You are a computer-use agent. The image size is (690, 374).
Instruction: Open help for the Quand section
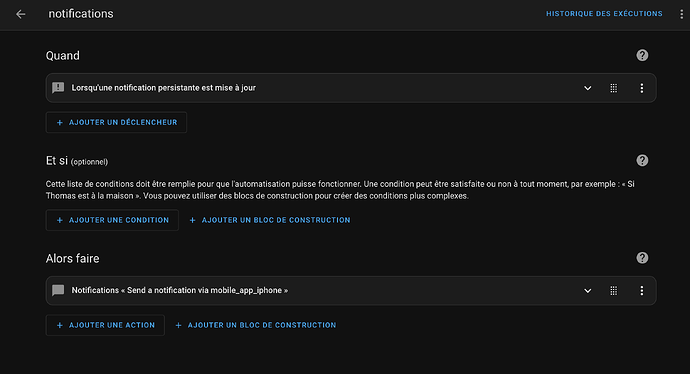642,55
